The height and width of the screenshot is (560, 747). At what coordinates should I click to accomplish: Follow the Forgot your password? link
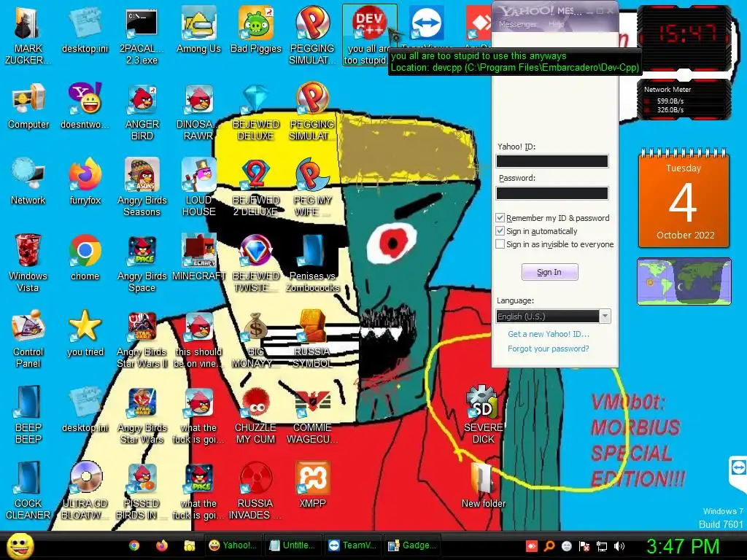tap(549, 349)
